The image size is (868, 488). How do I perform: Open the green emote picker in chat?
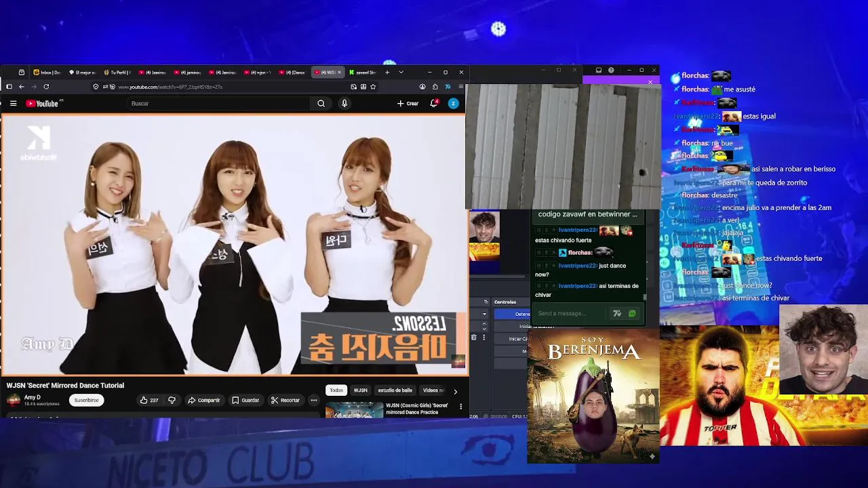pos(632,313)
